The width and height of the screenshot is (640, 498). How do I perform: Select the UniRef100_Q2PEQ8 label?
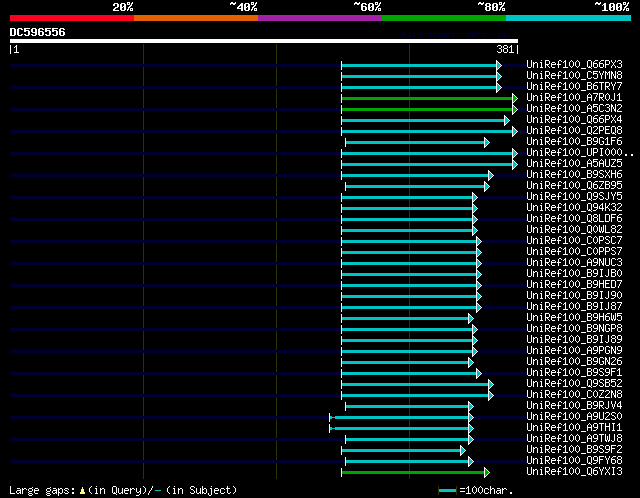(x=574, y=130)
